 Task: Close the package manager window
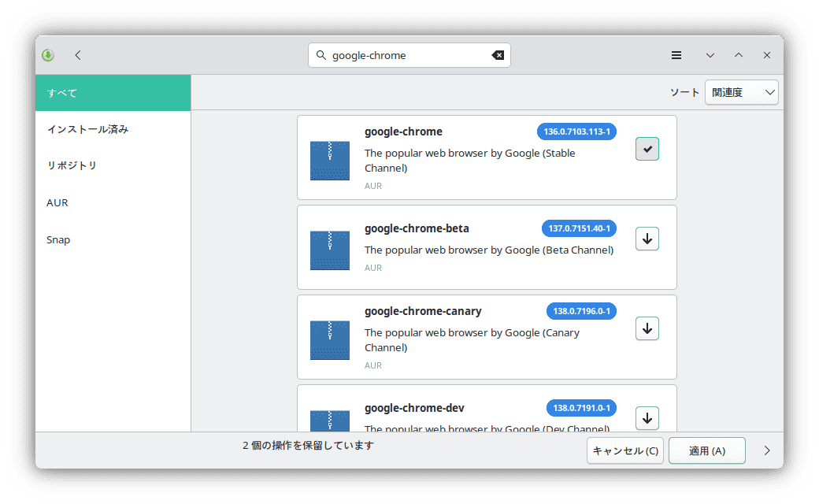[x=767, y=55]
